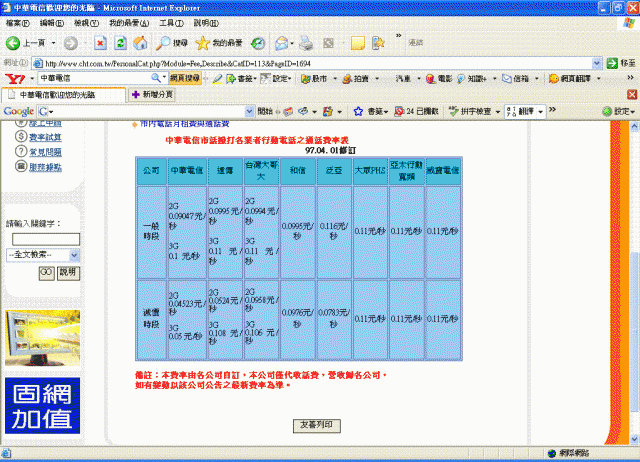The height and width of the screenshot is (462, 640).
Task: Go to Home page via house icon
Action: pos(140,43)
